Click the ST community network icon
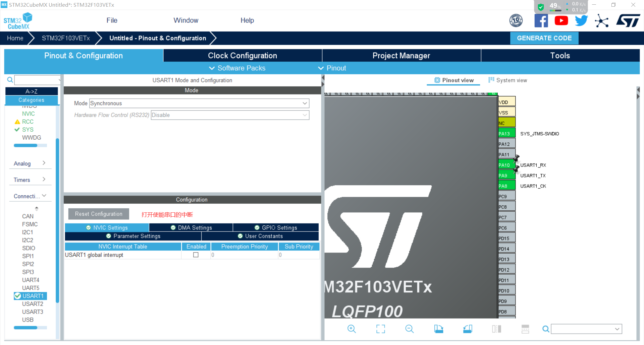The image size is (644, 345). (x=602, y=21)
